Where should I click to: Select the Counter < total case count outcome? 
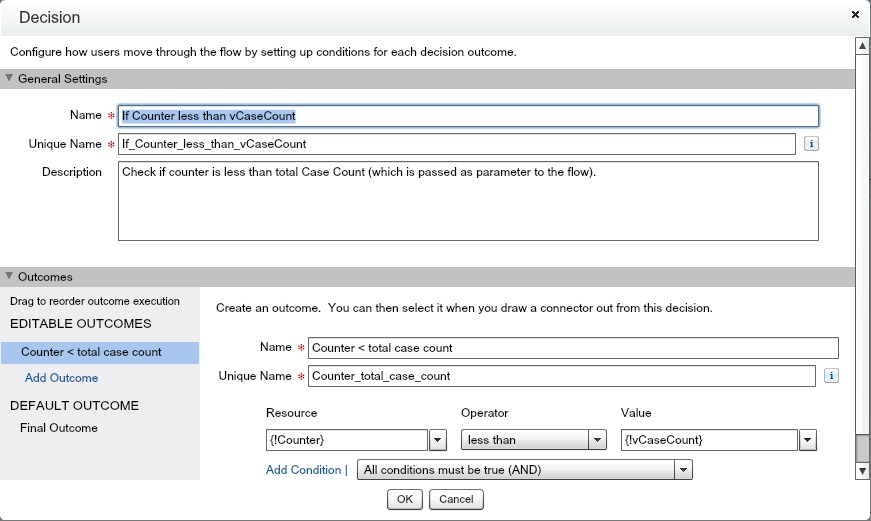tap(100, 353)
